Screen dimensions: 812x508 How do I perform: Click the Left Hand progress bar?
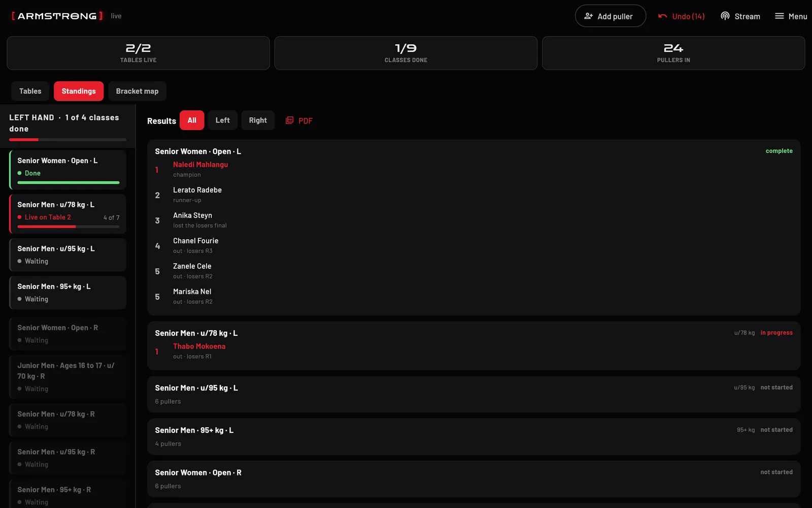pos(68,140)
